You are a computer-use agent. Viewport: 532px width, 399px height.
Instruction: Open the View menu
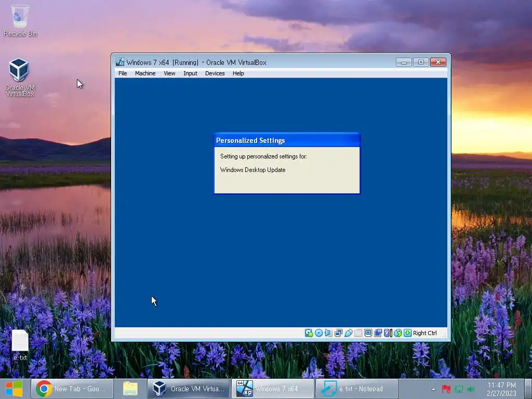pyautogui.click(x=169, y=73)
